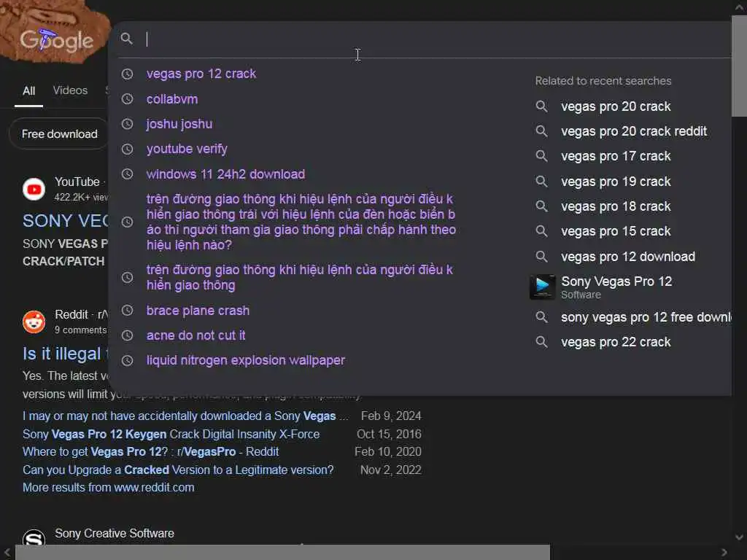Select the related search 'vegas pro 22 crack'
Viewport: 747px width, 560px height.
coord(616,342)
